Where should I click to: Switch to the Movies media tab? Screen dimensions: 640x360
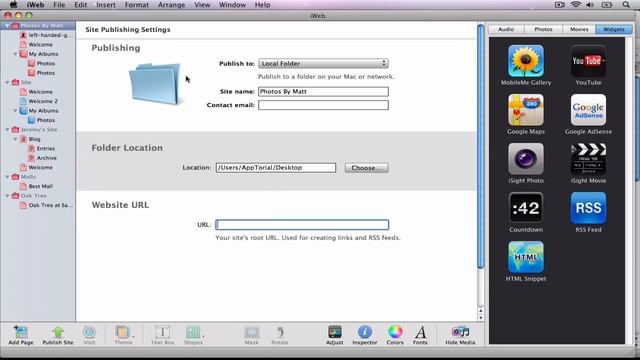(579, 29)
